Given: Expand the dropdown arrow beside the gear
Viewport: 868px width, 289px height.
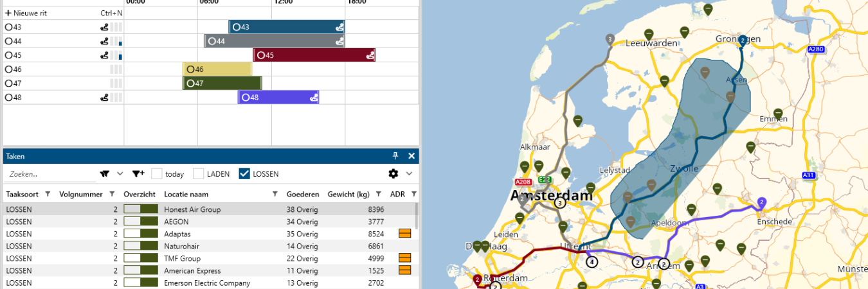Looking at the screenshot, I should pos(409,173).
